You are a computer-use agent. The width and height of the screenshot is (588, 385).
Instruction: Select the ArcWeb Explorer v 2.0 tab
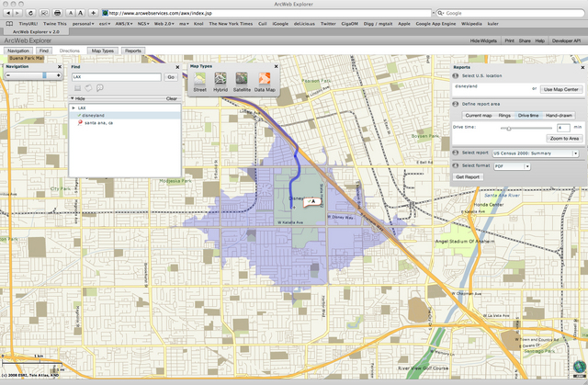coord(36,32)
